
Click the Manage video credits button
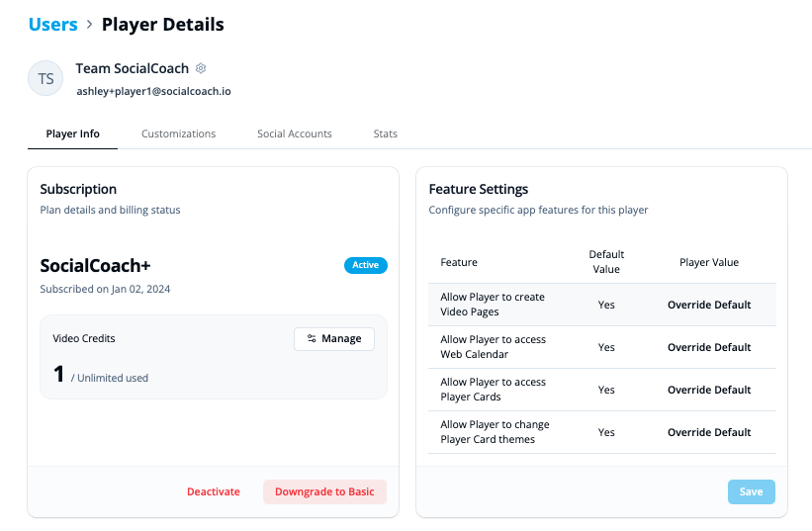[x=334, y=338]
